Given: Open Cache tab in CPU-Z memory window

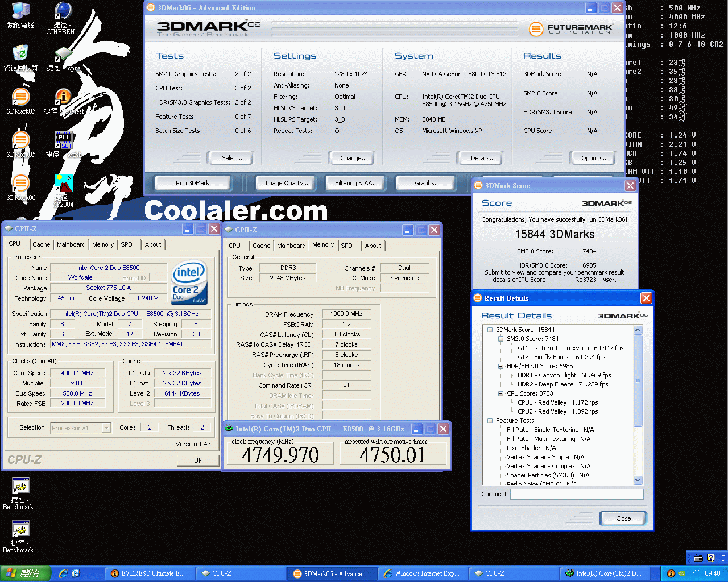Looking at the screenshot, I should [261, 246].
